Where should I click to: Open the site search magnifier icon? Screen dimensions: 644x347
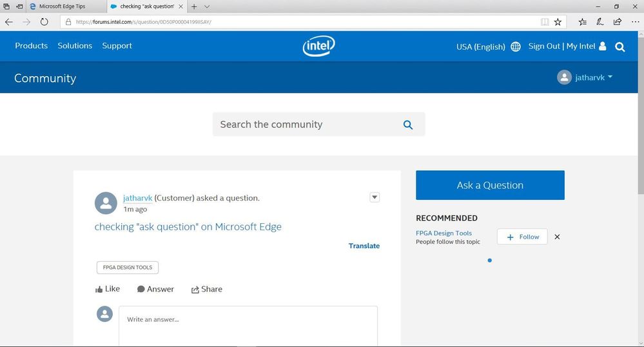tap(620, 46)
